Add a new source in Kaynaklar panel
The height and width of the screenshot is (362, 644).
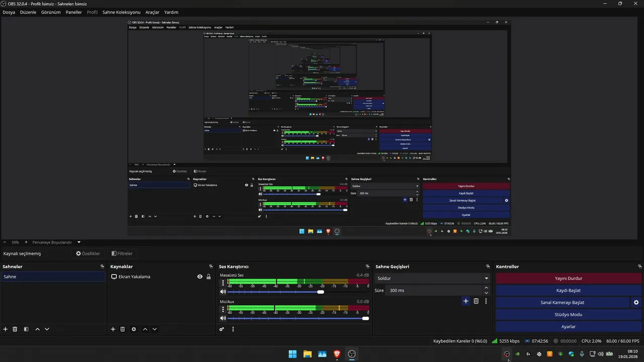113,329
